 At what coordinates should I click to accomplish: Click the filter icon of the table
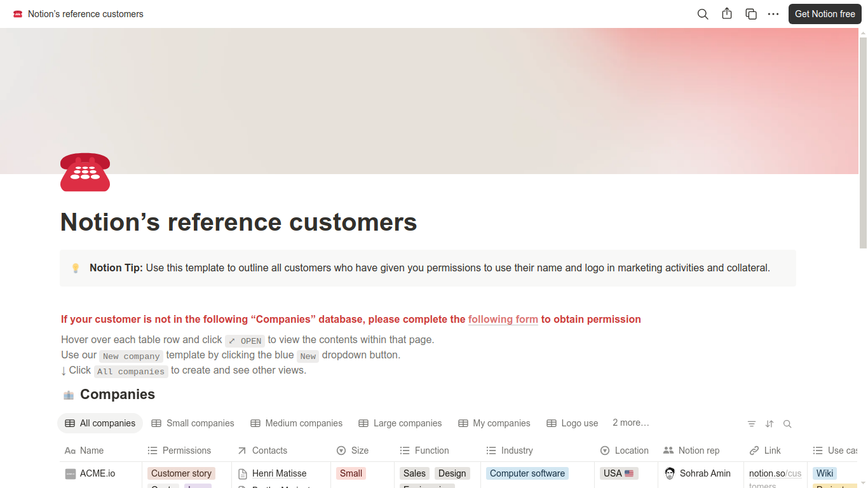point(752,424)
